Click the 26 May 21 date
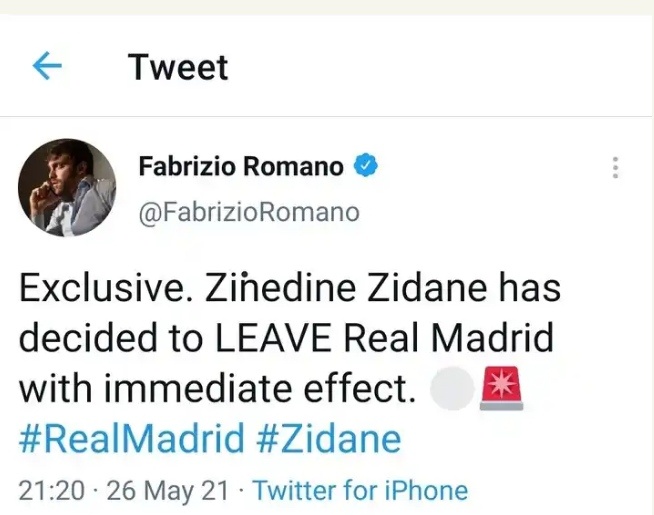 [x=158, y=491]
